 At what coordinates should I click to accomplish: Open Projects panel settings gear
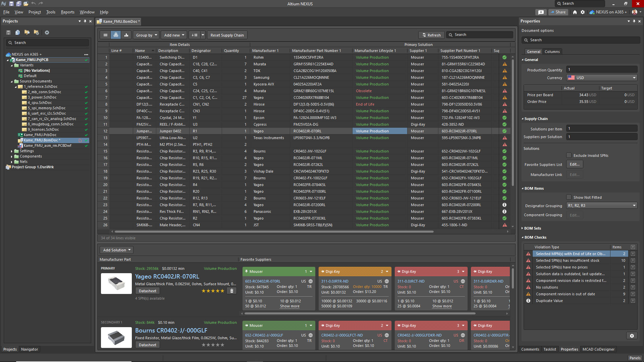coord(47,33)
